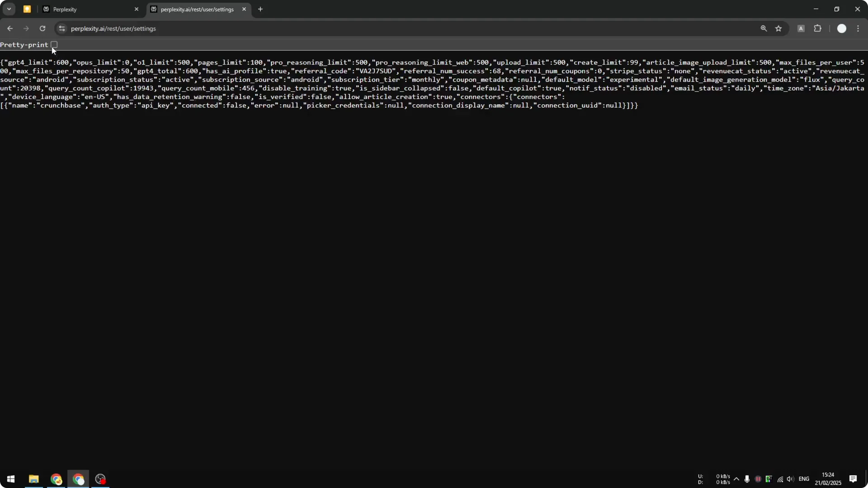The height and width of the screenshot is (488, 868).
Task: Toggle the microphone icon in the system tray
Action: pyautogui.click(x=747, y=480)
